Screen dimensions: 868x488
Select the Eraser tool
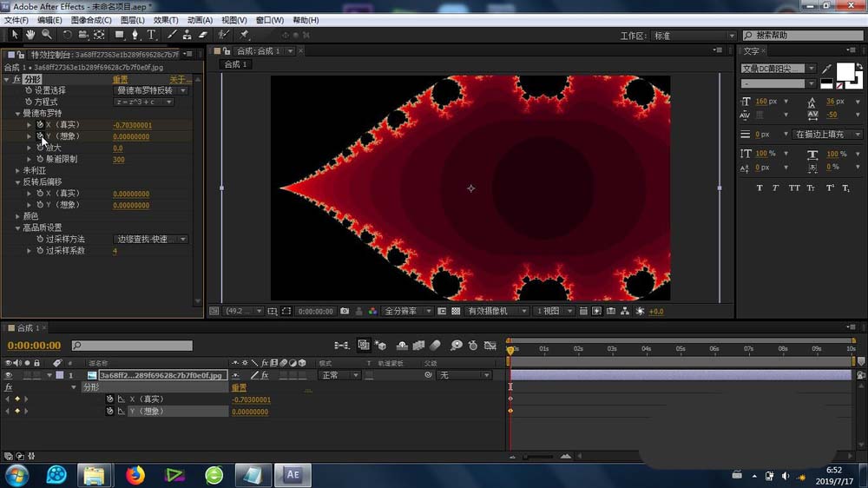click(203, 35)
